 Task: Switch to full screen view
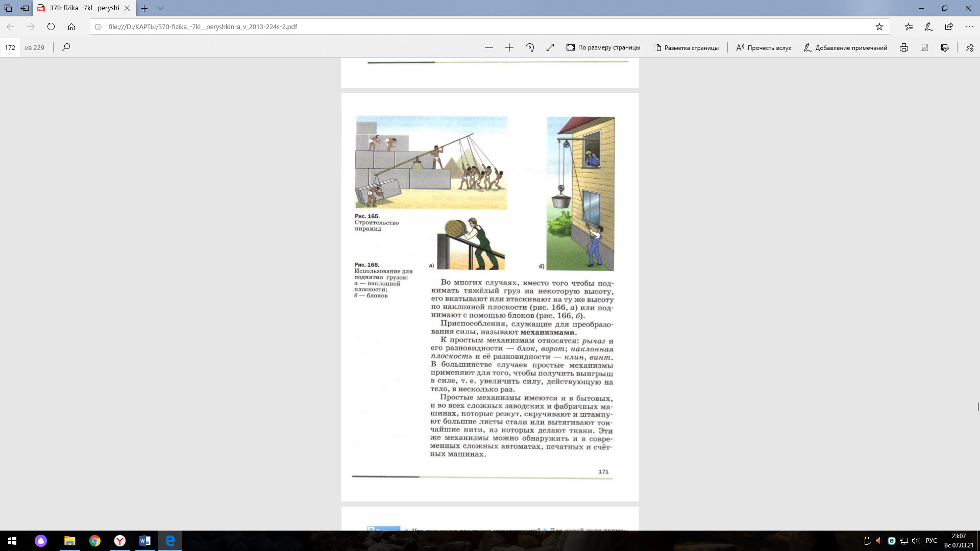(550, 47)
